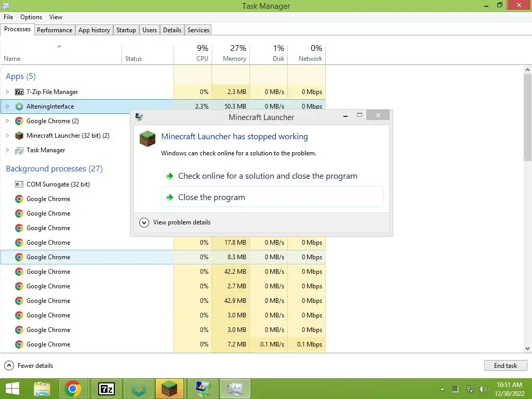Click the process list scrollbar thumb
532x399 pixels.
tap(527, 118)
